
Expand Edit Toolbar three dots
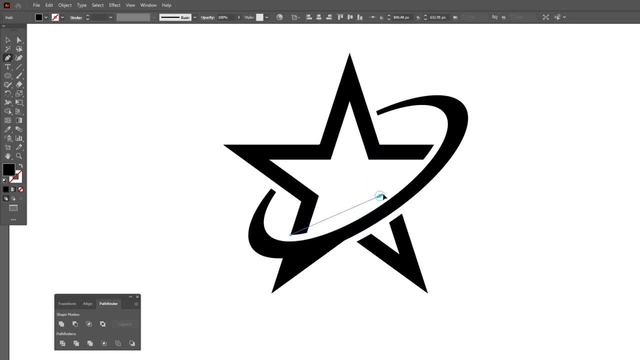tap(13, 220)
